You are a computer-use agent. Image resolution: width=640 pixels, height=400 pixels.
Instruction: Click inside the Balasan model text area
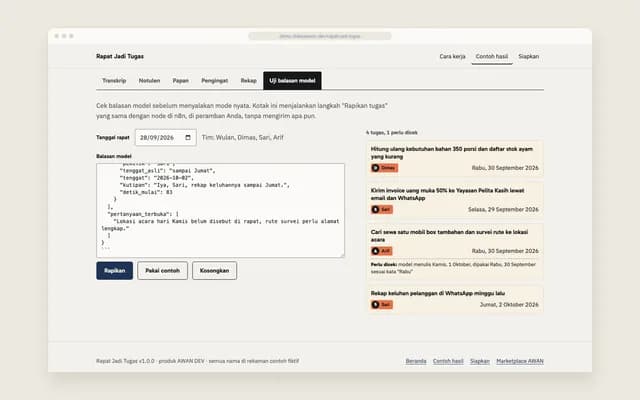[220, 211]
